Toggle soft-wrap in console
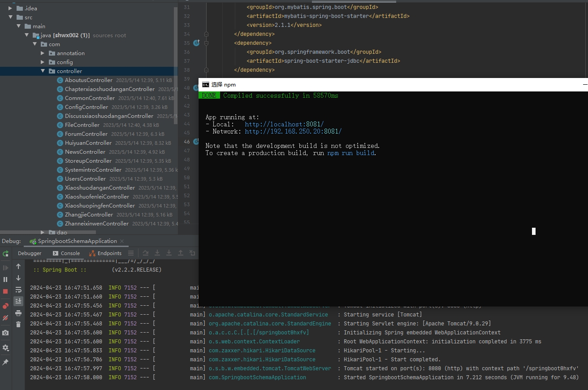588x390 pixels. click(x=18, y=290)
